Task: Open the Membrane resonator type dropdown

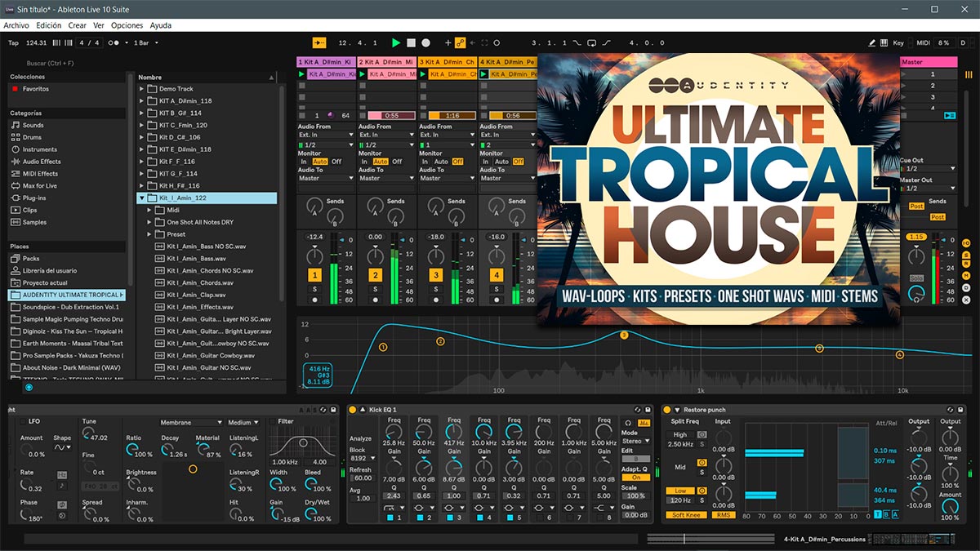Action: point(191,423)
